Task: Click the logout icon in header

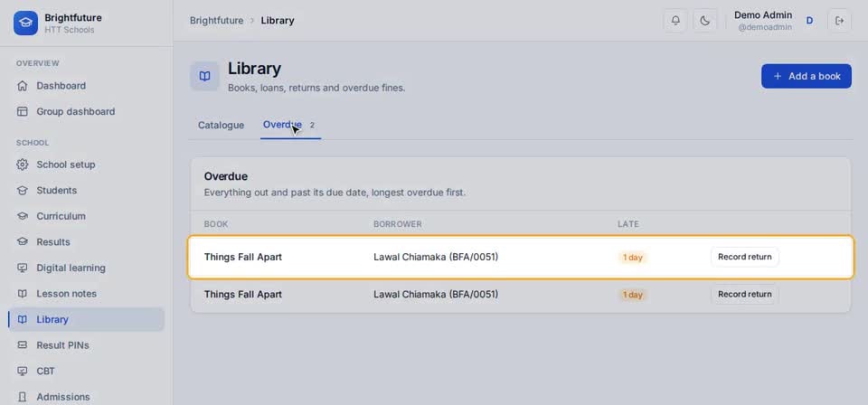Action: click(839, 21)
